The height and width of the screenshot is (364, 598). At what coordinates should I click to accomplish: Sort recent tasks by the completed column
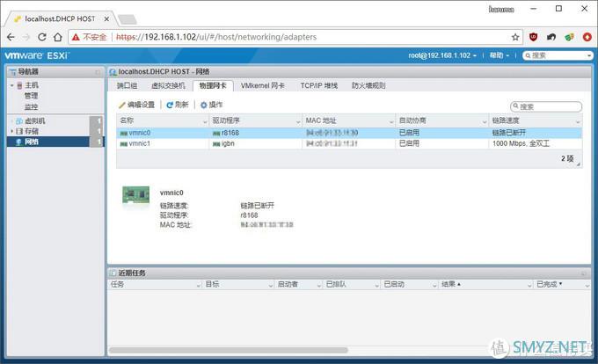547,284
